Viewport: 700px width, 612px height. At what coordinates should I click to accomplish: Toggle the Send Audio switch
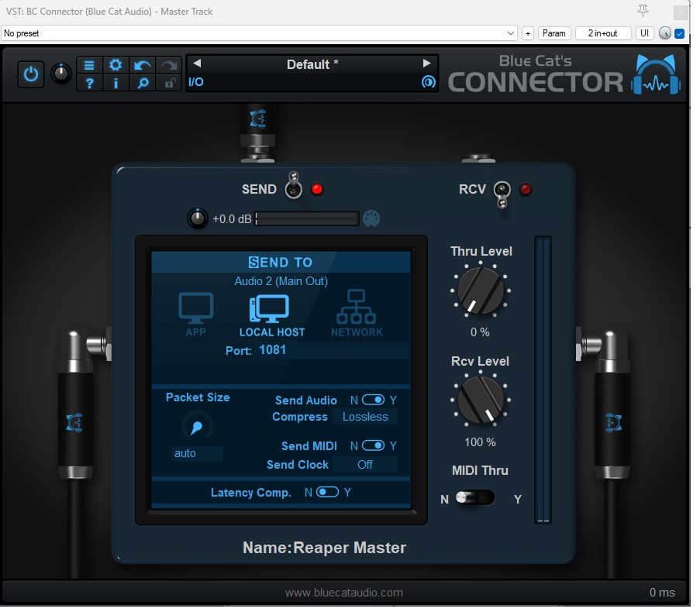coord(373,401)
